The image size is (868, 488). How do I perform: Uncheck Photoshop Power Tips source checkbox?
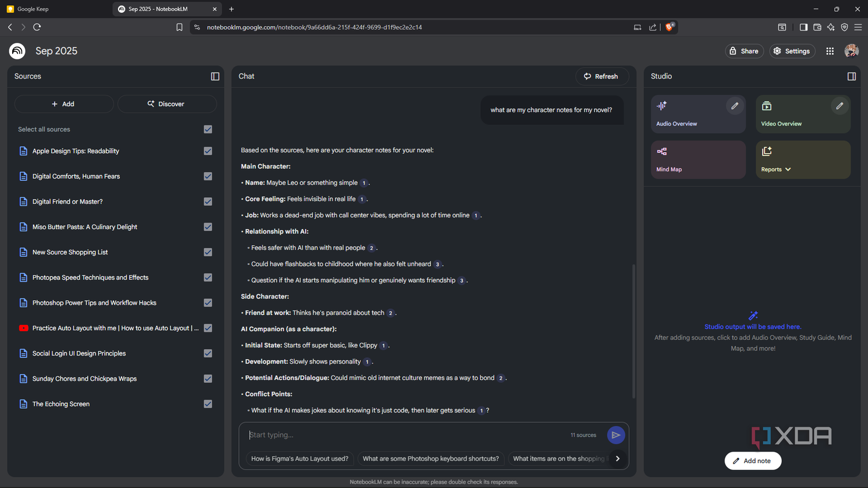pos(208,303)
